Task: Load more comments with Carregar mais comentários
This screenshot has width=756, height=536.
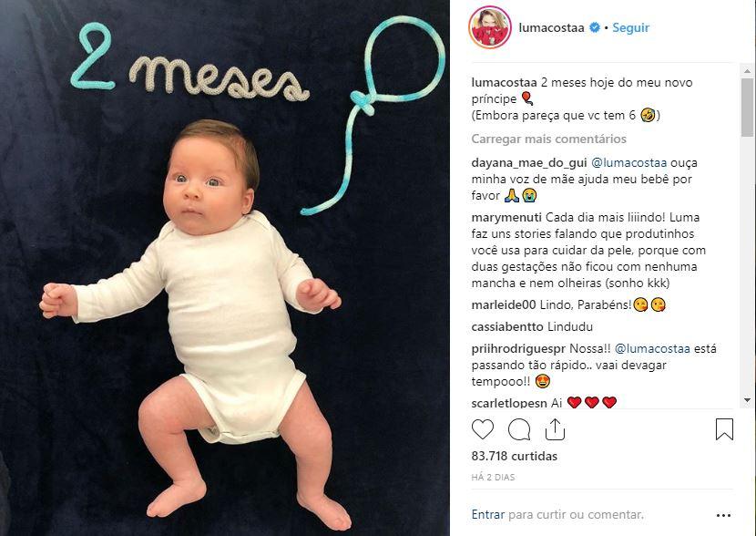Action: tap(548, 139)
